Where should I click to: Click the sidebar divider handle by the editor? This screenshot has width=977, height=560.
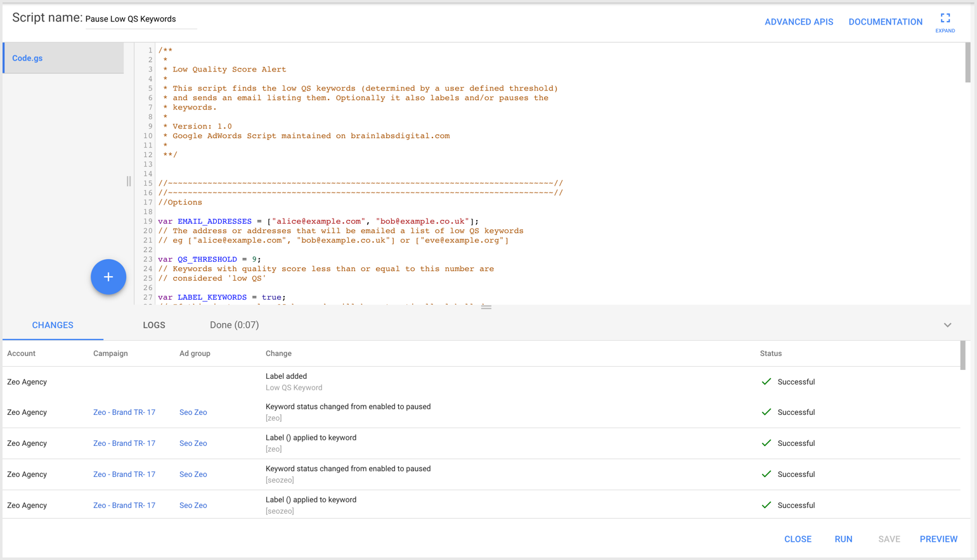(x=129, y=181)
